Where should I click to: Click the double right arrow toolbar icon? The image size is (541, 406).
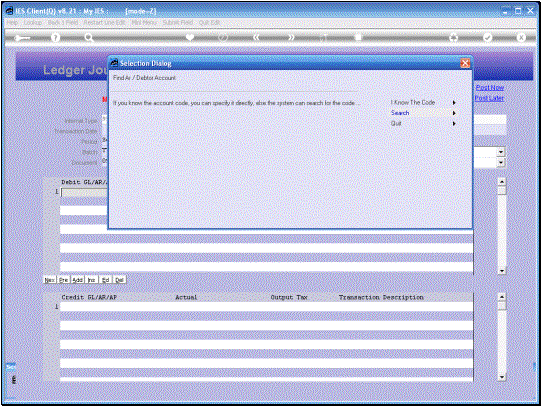click(291, 37)
